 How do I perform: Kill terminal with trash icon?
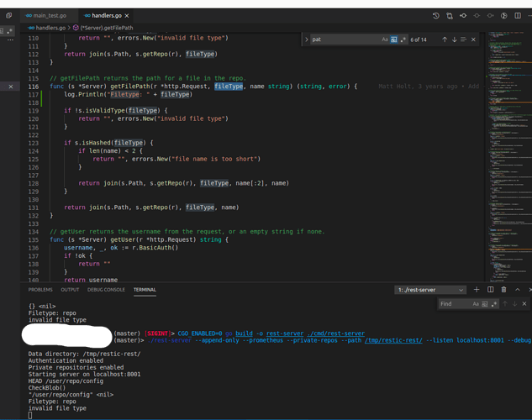coord(503,290)
